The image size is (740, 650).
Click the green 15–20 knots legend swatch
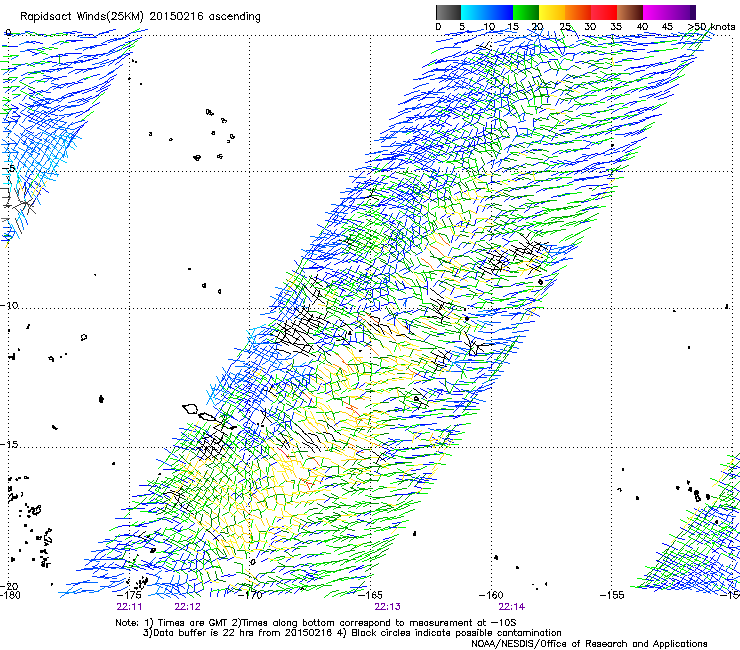[526, 12]
